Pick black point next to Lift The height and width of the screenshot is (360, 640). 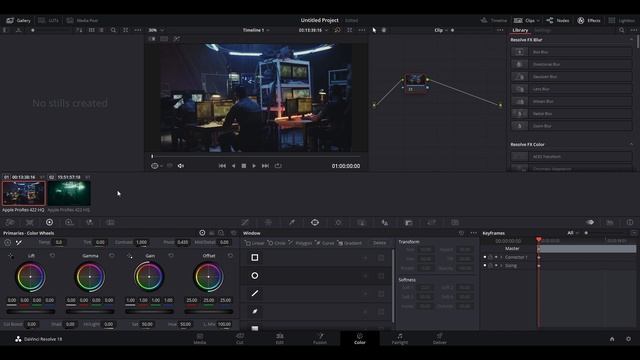click(x=10, y=256)
